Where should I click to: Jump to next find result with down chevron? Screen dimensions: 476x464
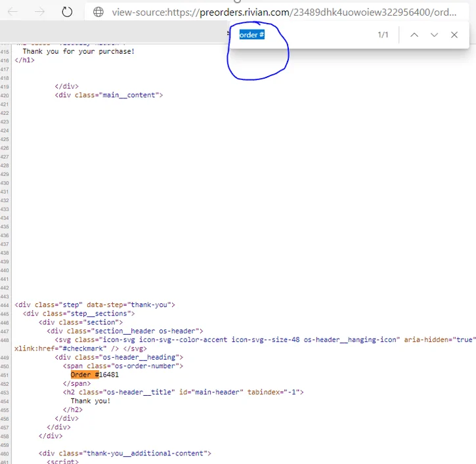coord(434,35)
